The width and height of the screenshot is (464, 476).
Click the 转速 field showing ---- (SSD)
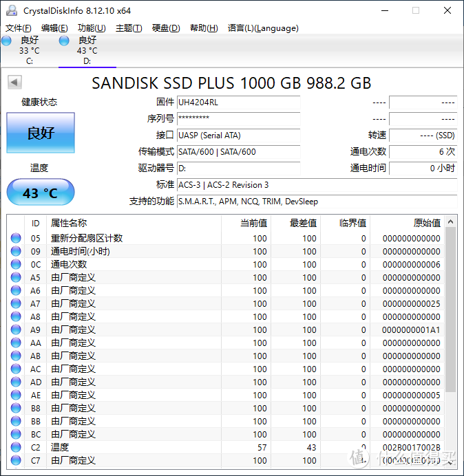pos(423,135)
